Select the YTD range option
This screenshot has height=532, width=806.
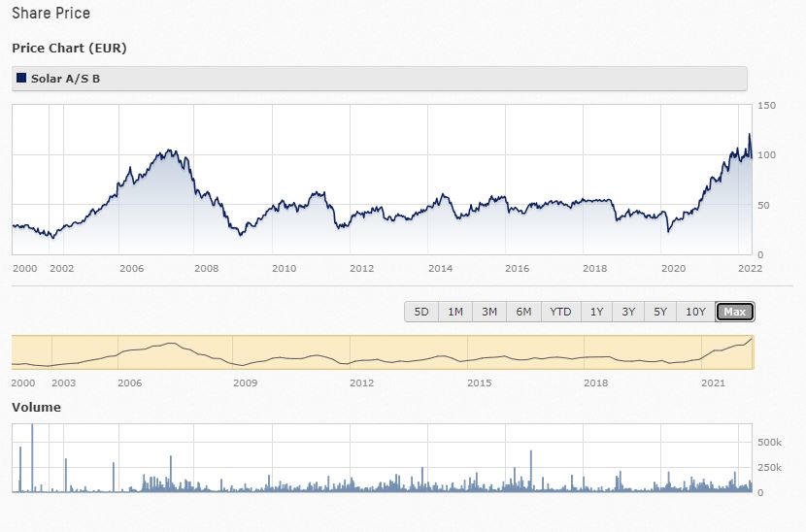(x=560, y=312)
